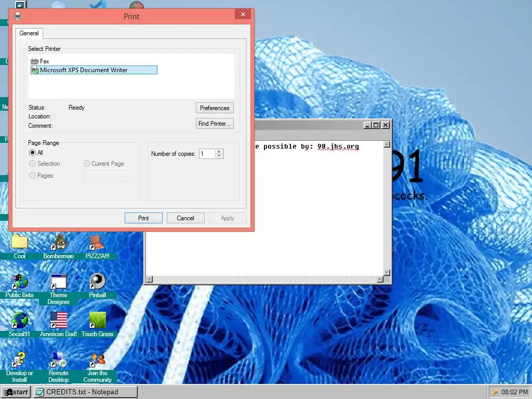Decrease the number of copies with down arrow
This screenshot has height=399, width=532.
coord(219,156)
